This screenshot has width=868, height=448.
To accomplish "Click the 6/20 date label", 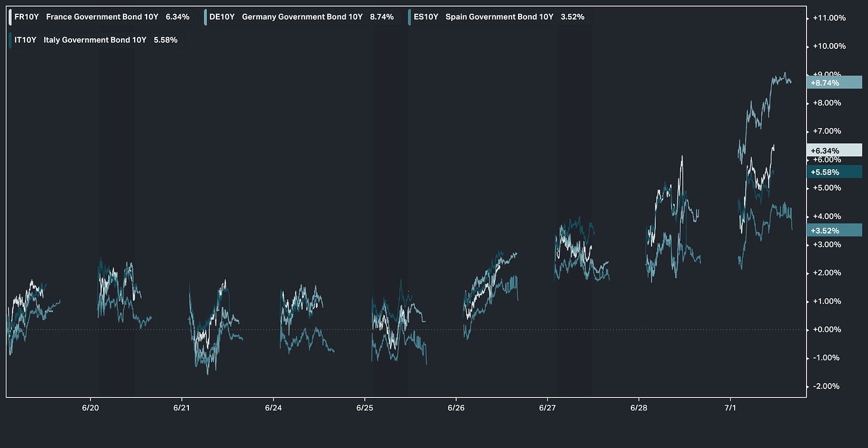I will tap(90, 408).
